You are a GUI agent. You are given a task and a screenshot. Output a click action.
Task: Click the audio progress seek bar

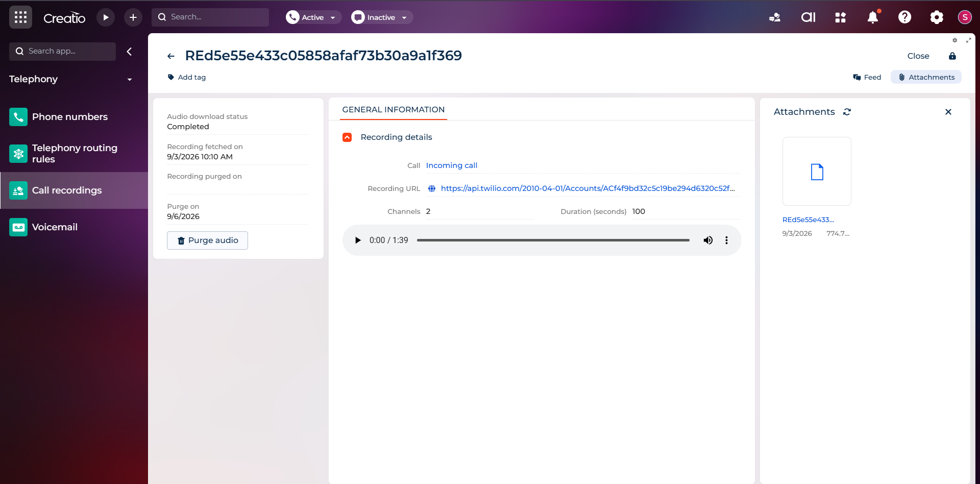tap(553, 240)
